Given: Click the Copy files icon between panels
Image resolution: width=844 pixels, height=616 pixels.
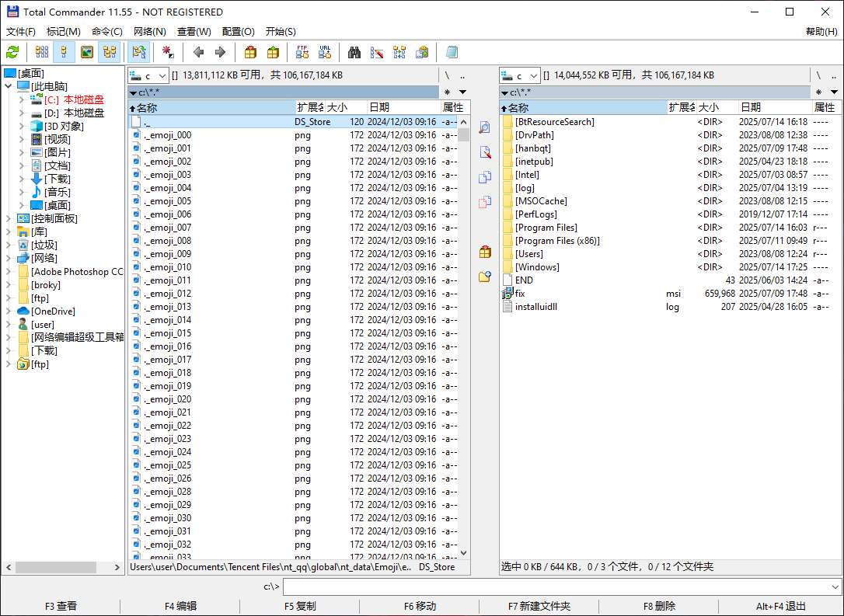Looking at the screenshot, I should pos(484,177).
